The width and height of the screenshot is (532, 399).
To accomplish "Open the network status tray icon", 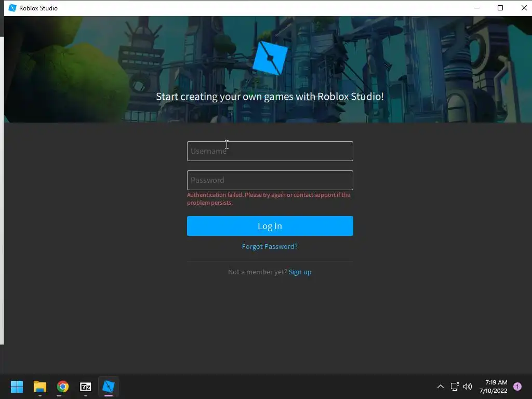I will (x=455, y=387).
